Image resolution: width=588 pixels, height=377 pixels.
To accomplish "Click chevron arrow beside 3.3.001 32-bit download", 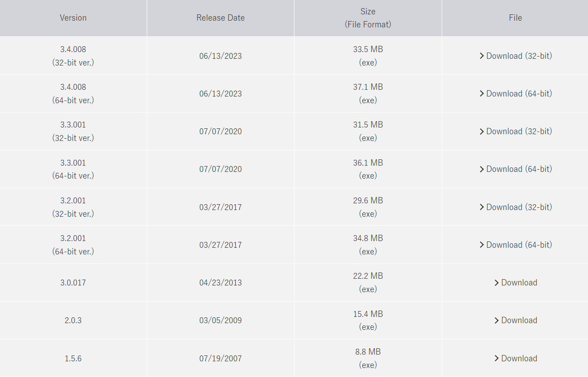I will (x=482, y=132).
